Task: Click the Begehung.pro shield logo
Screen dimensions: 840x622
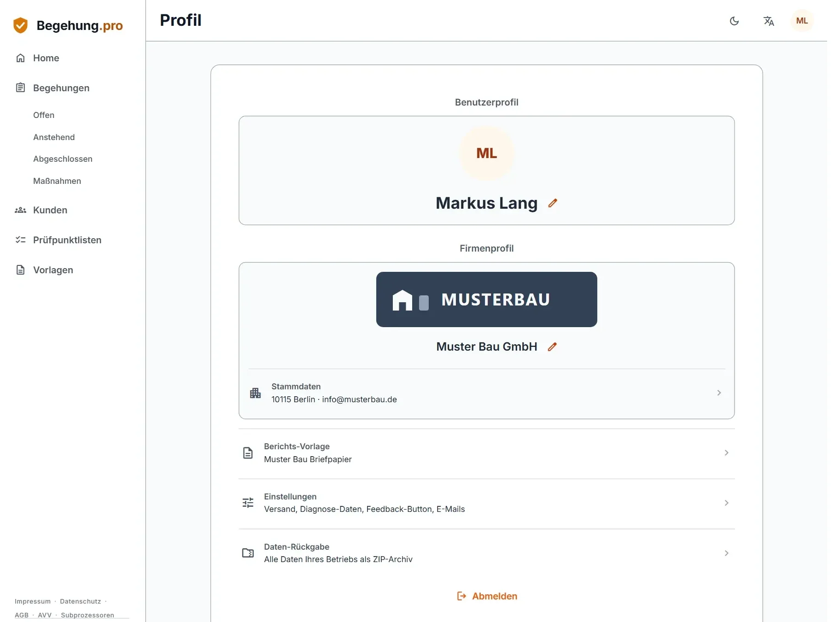Action: point(20,25)
